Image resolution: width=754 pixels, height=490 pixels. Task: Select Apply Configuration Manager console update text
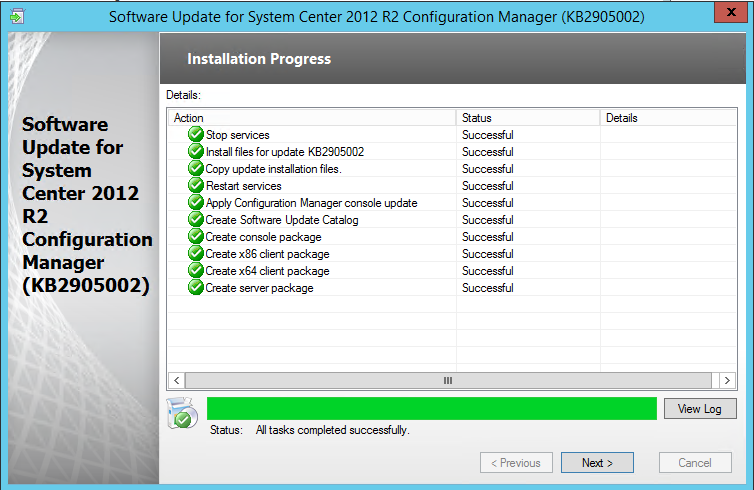pyautogui.click(x=311, y=203)
